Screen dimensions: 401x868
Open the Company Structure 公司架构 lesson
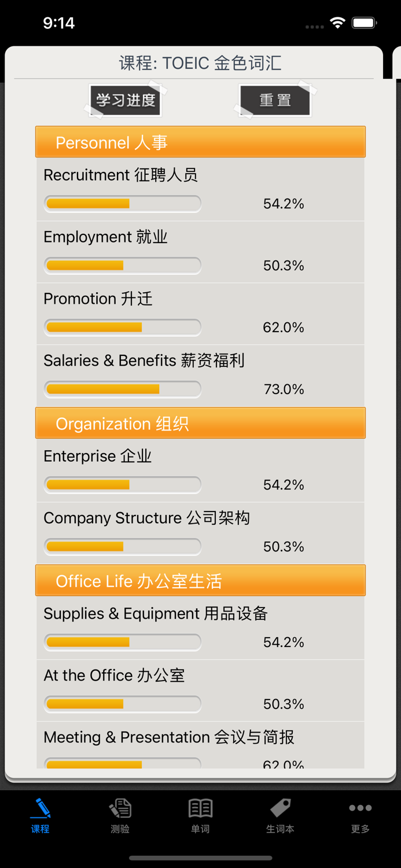tap(200, 532)
